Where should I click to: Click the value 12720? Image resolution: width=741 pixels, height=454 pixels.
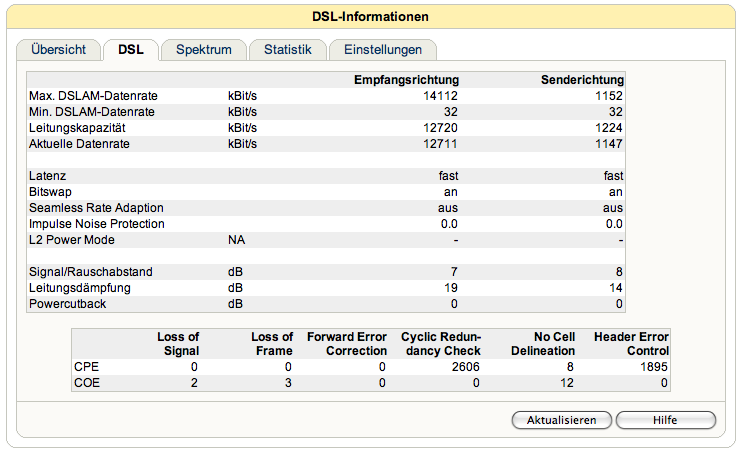point(440,128)
